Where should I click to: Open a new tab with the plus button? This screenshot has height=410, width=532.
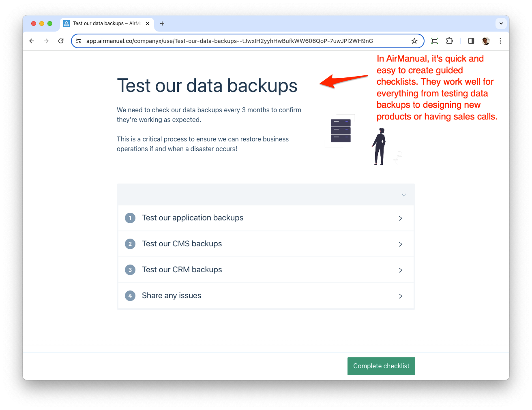[x=162, y=23]
